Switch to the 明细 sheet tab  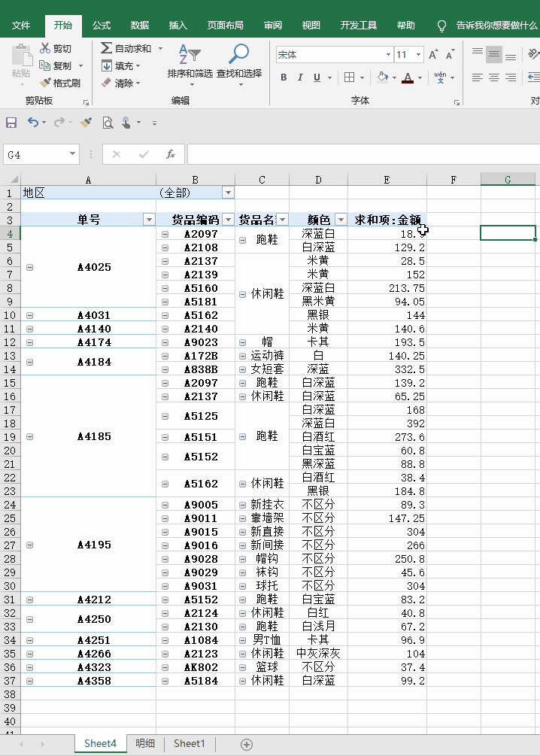pos(145,743)
